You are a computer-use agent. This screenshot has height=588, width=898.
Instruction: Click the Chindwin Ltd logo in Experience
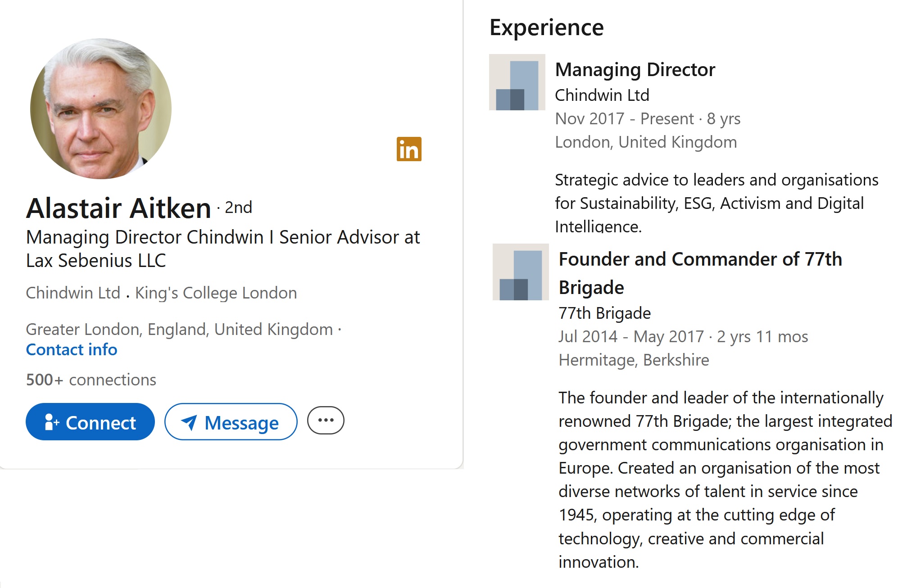[517, 82]
